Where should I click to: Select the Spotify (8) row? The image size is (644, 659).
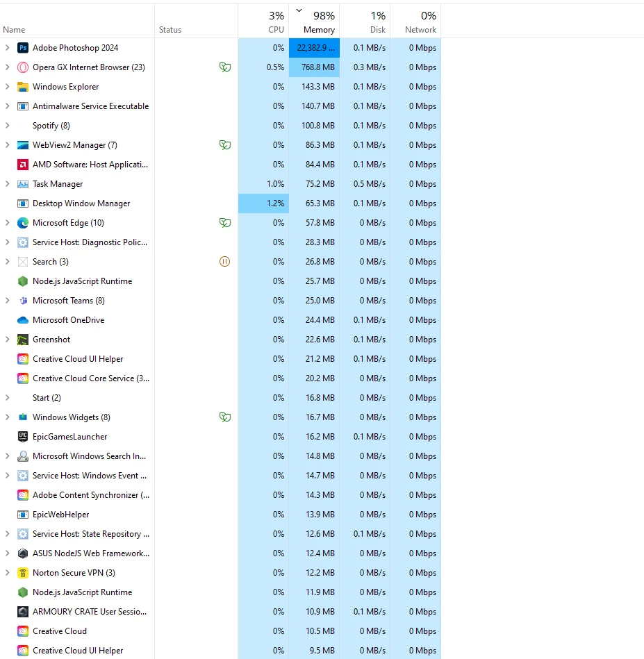(x=220, y=126)
